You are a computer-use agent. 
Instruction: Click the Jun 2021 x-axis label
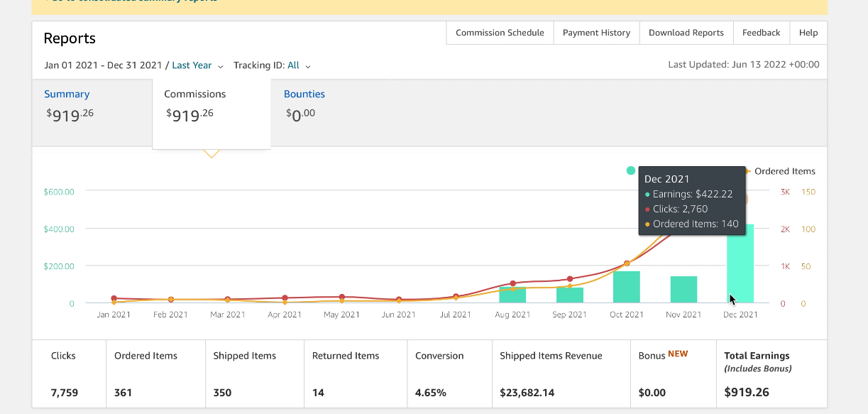click(398, 315)
